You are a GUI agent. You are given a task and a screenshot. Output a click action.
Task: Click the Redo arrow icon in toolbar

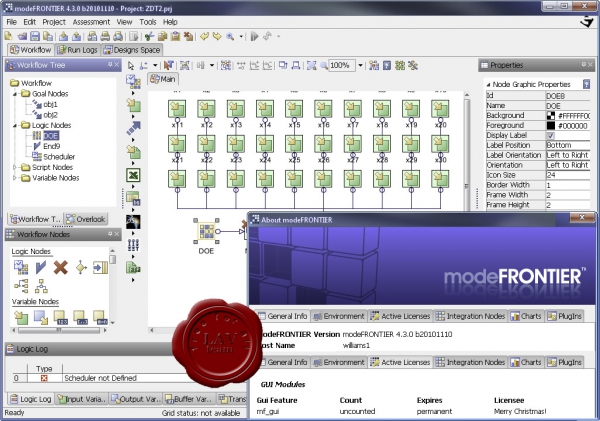point(217,36)
